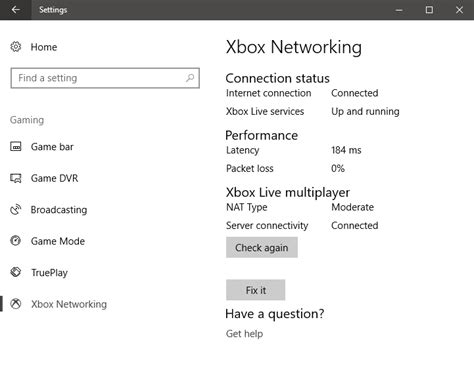
Task: Click the magnifier search icon
Action: 190,78
